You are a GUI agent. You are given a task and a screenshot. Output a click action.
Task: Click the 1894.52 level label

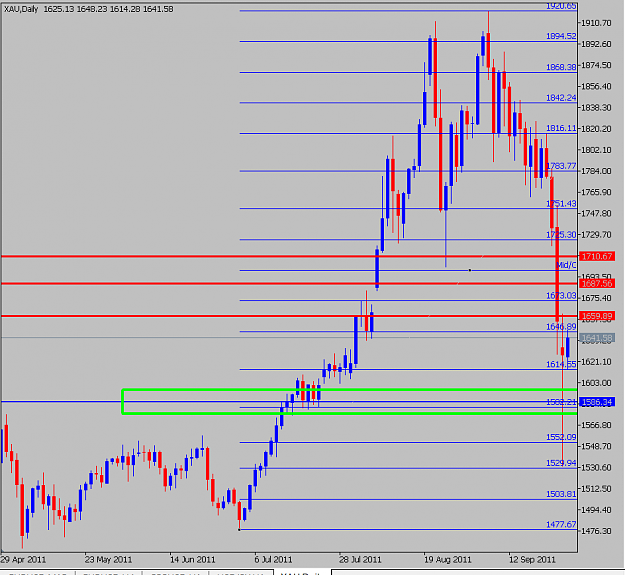click(x=561, y=36)
